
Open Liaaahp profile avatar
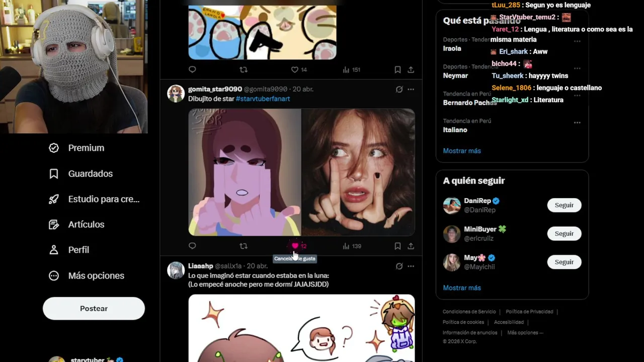[x=176, y=270]
